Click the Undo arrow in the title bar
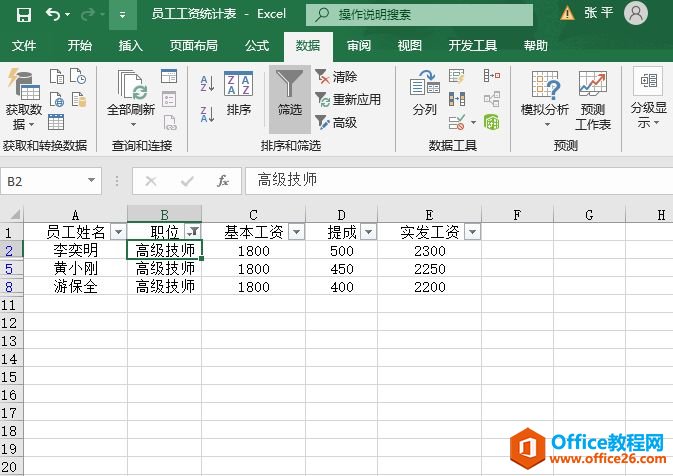673x476 pixels. [x=53, y=14]
